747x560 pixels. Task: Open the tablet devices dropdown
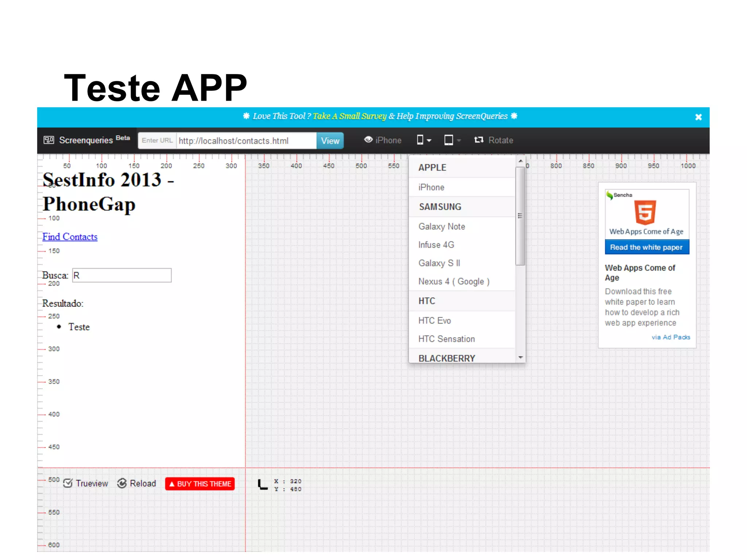452,140
